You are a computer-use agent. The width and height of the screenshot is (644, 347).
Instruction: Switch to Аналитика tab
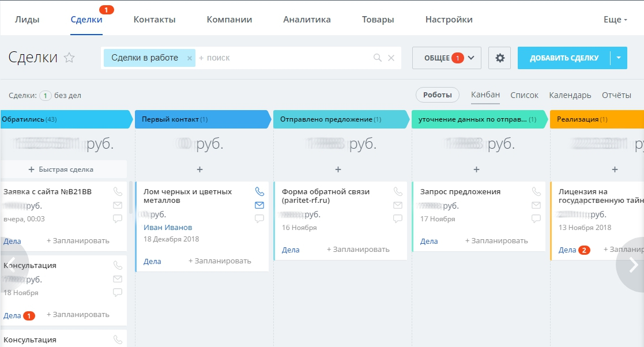[307, 19]
